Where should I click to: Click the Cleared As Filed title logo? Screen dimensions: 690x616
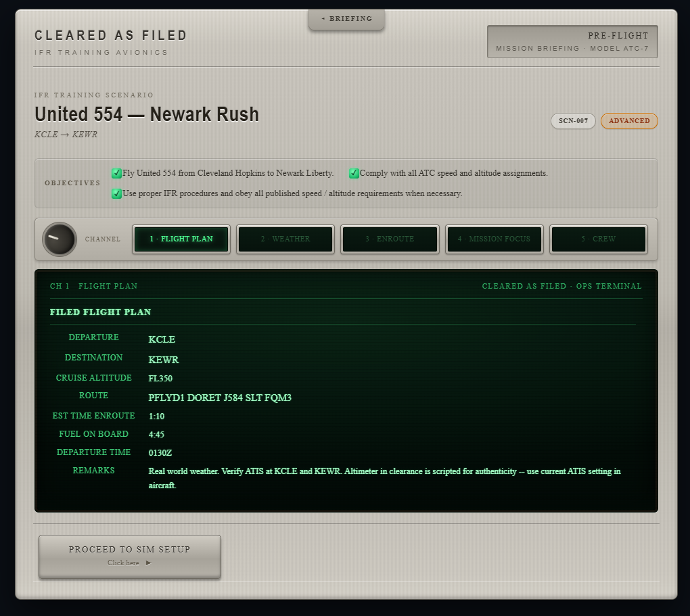coord(111,35)
